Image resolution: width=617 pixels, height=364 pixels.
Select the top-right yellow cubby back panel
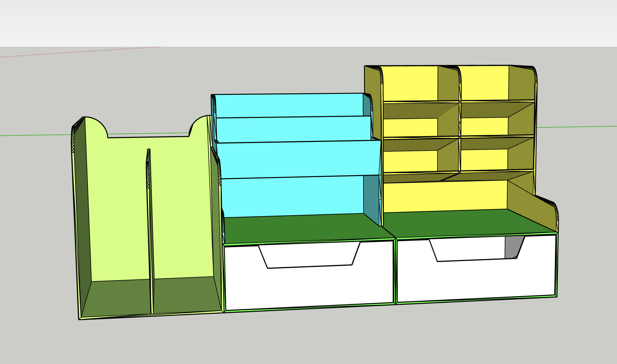coord(484,83)
